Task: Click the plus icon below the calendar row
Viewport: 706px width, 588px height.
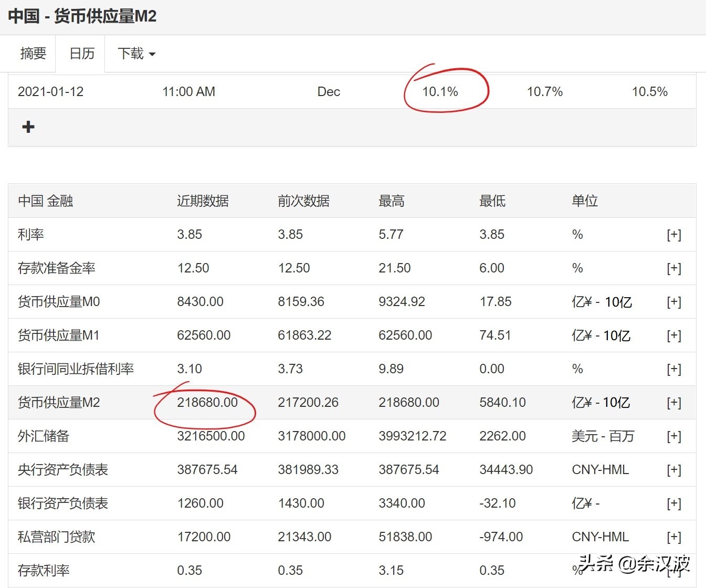Action: [28, 127]
